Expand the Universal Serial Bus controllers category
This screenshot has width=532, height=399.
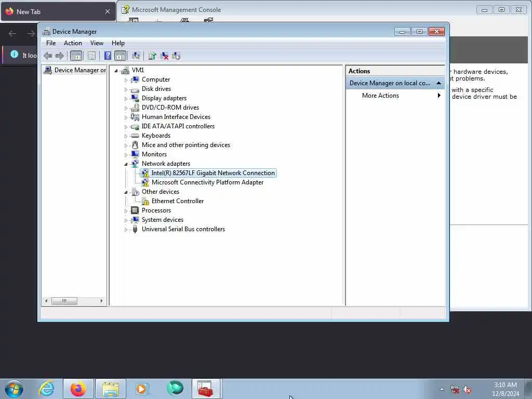(x=126, y=230)
